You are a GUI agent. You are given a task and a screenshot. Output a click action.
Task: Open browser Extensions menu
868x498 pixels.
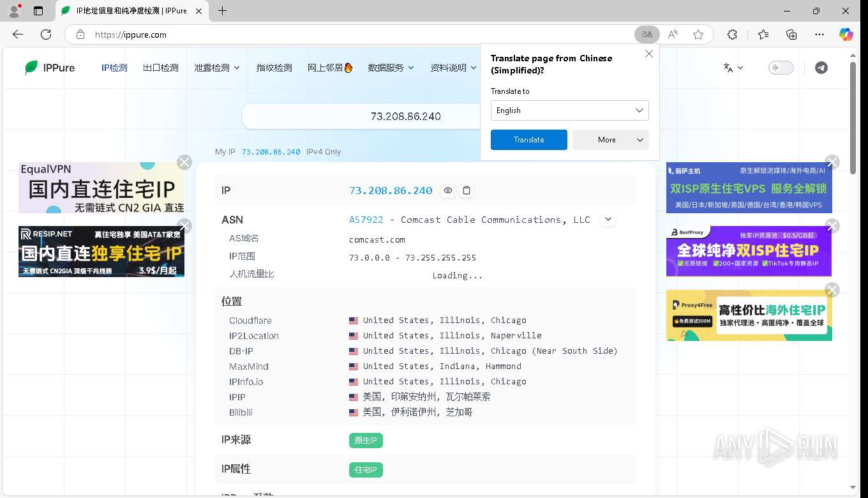pos(732,34)
